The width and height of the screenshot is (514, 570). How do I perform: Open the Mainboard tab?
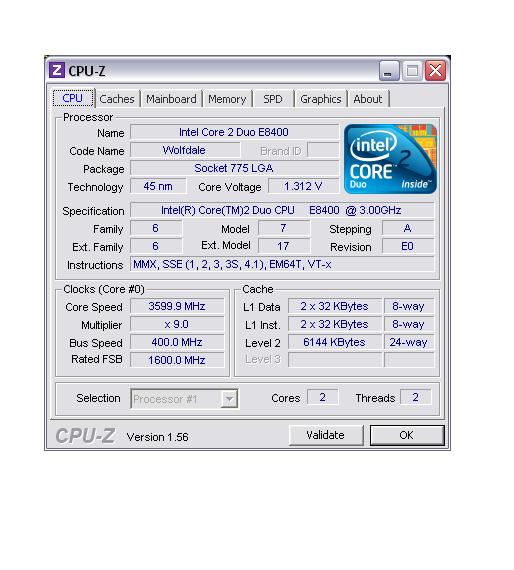point(171,99)
